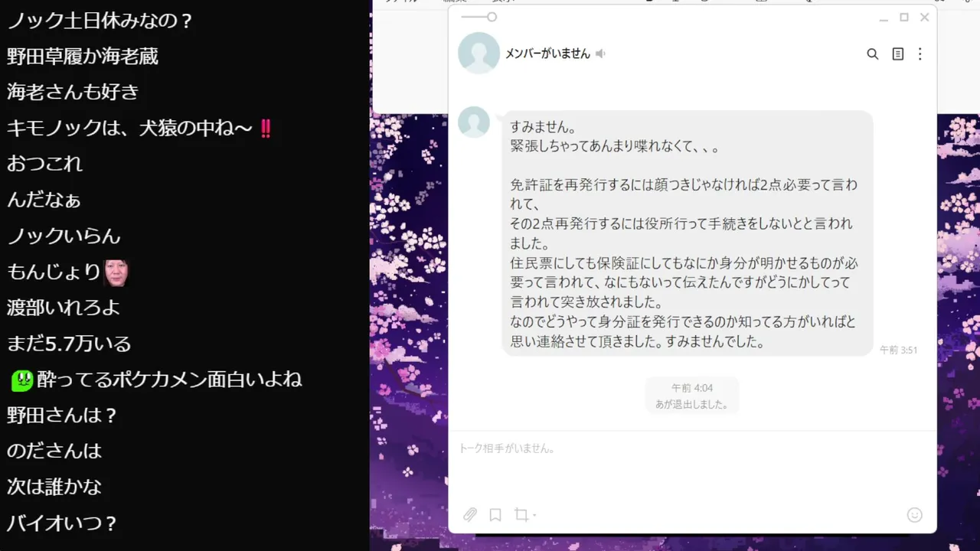Minimize the chat window
This screenshot has height=551, width=980.
coord(884,18)
